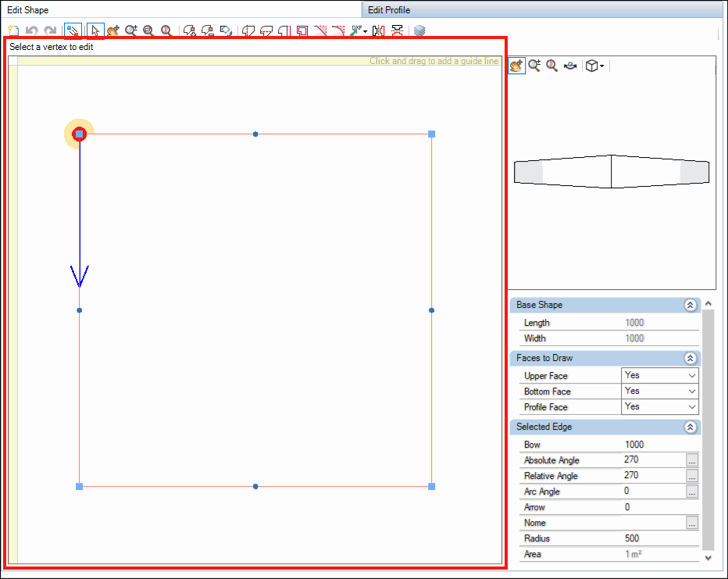Click the Orbit rotate icon in 3D preview
Screen dimensions: 728x579
click(570, 66)
